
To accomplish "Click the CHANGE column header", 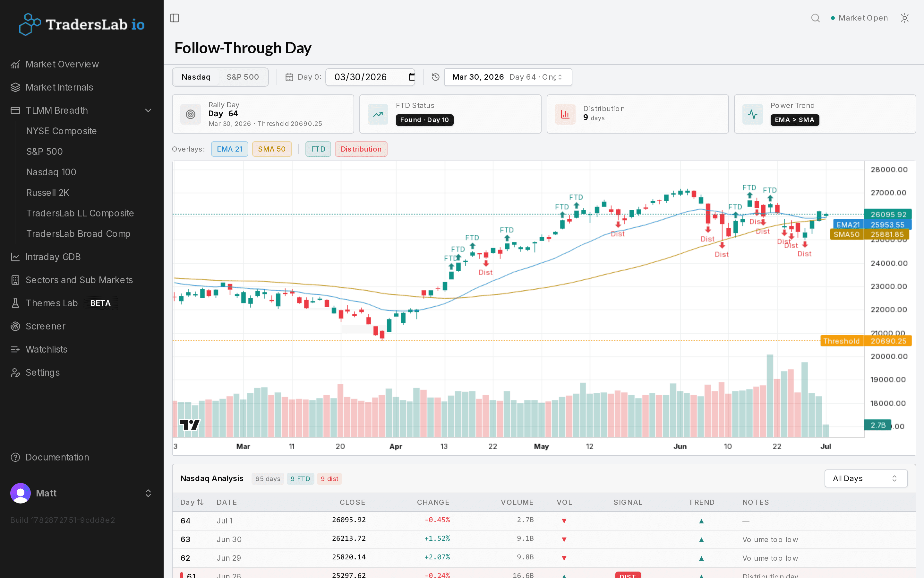I will point(433,502).
